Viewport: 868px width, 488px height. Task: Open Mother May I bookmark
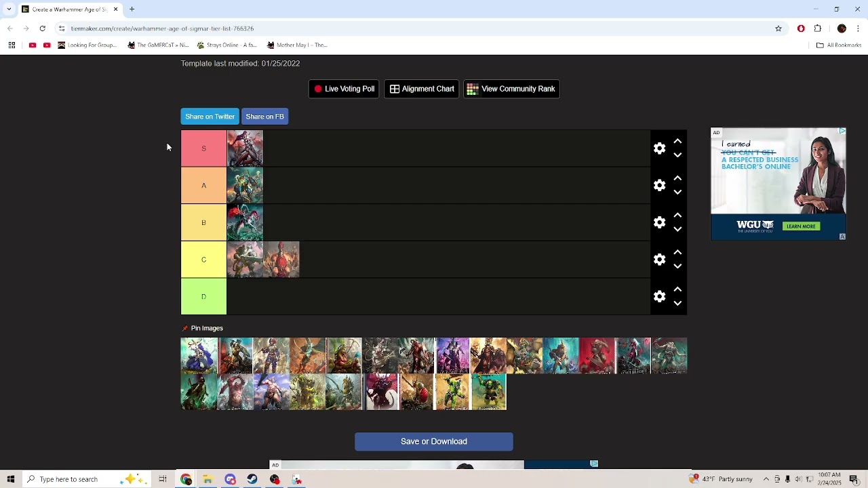[x=297, y=45]
